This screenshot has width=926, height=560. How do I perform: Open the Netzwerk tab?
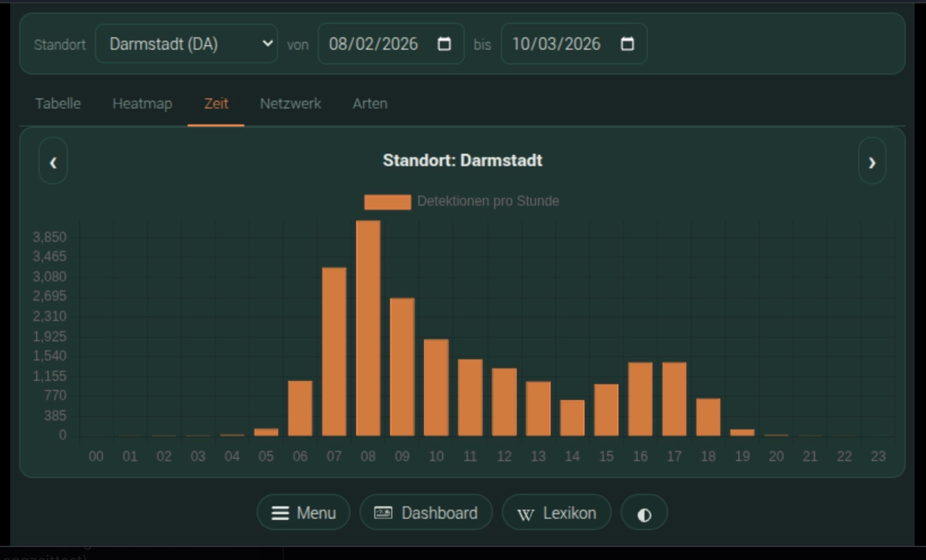[x=290, y=104]
